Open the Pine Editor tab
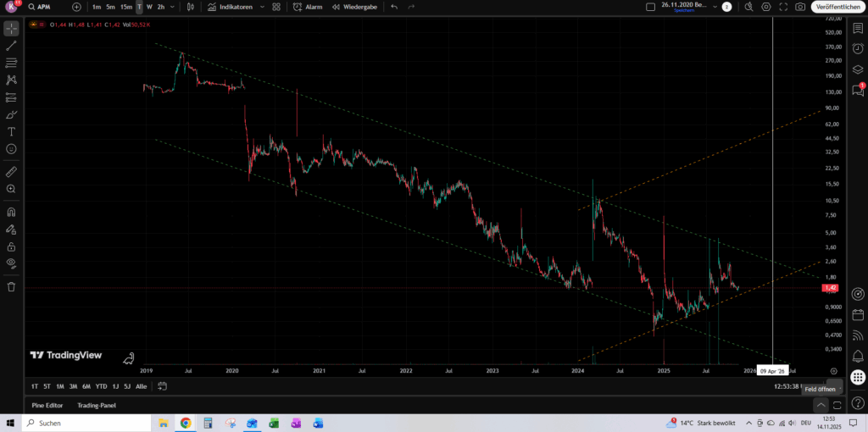This screenshot has height=432, width=868. pos(47,405)
